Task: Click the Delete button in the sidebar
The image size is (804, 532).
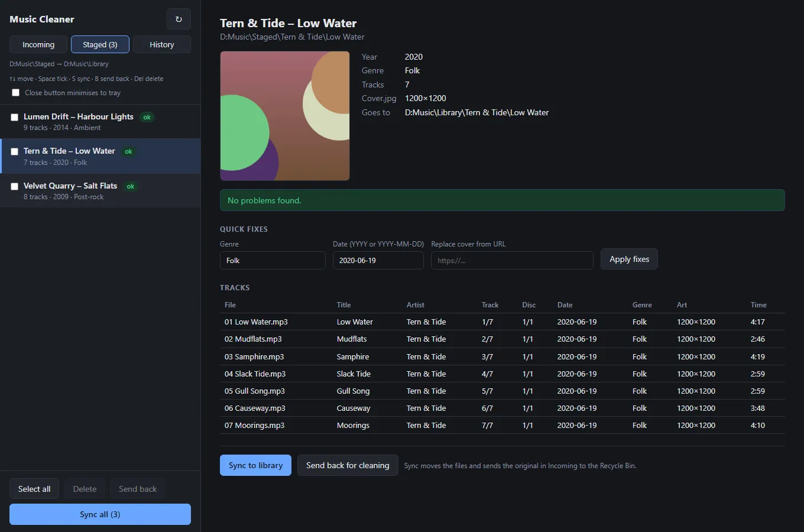Action: coord(85,489)
